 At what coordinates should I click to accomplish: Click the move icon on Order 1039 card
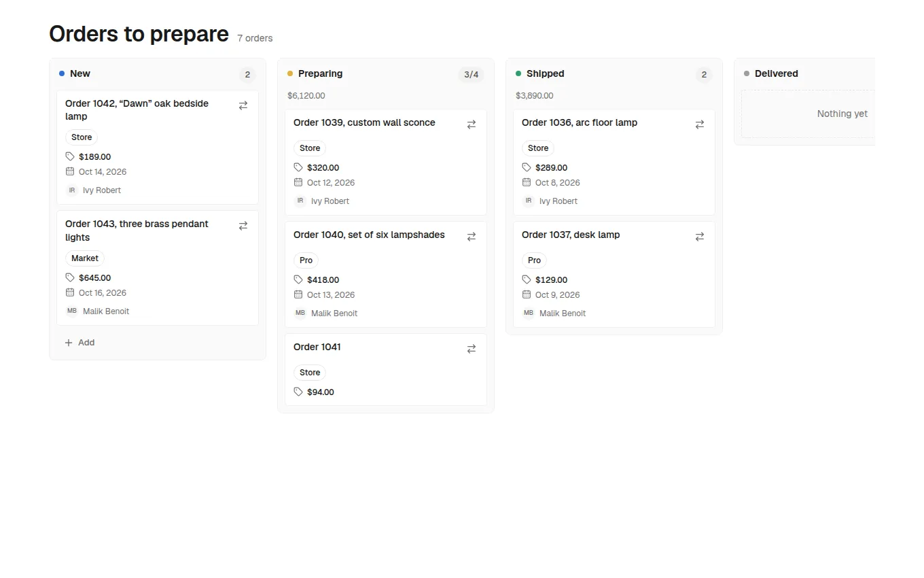[472, 124]
